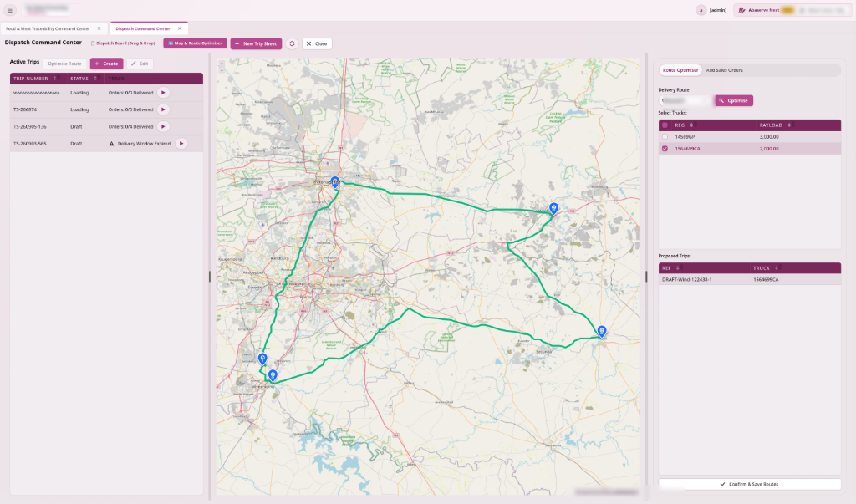Switch to Food & Meat Traceability Command Center tab
856x504 pixels.
click(x=48, y=28)
